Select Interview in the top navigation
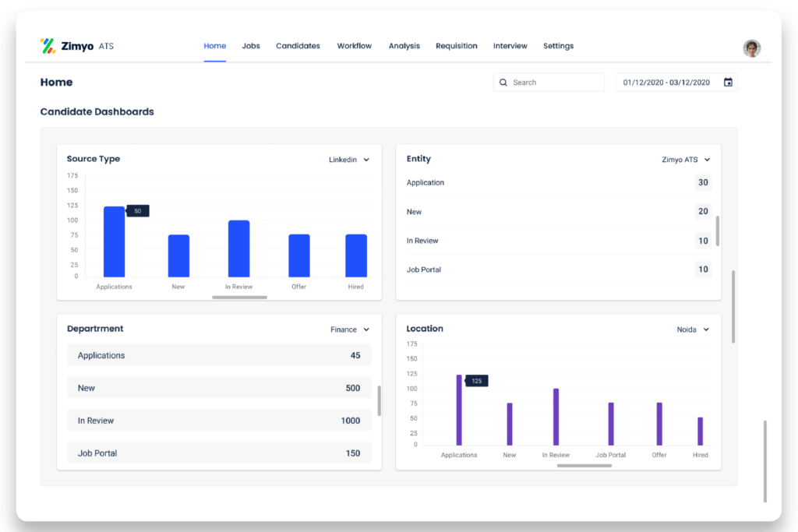The width and height of the screenshot is (798, 532). point(510,46)
